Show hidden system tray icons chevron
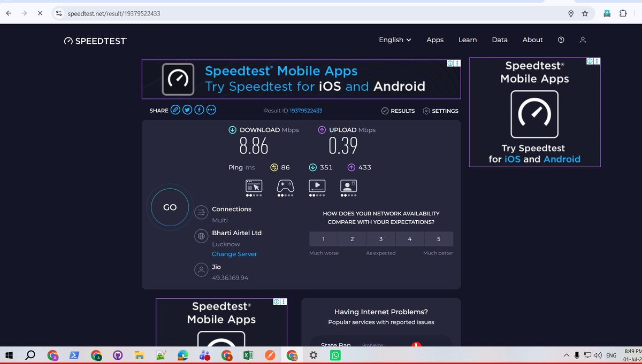This screenshot has width=642, height=364. click(567, 355)
